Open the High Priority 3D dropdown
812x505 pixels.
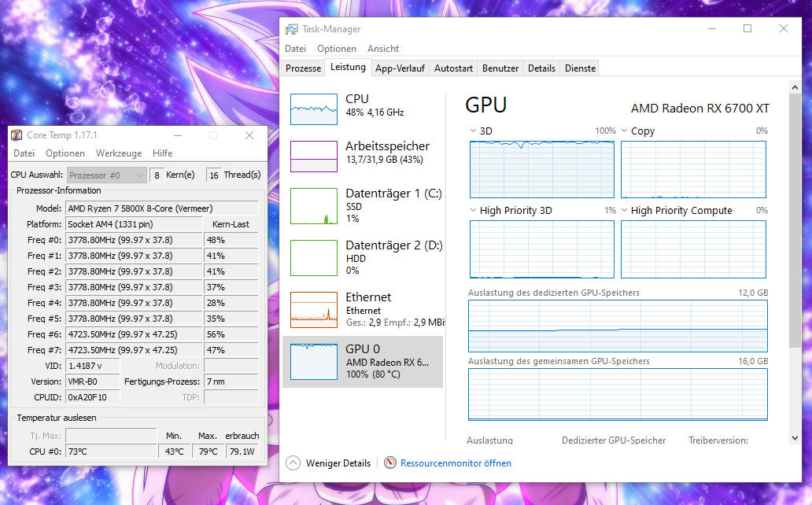coord(473,210)
